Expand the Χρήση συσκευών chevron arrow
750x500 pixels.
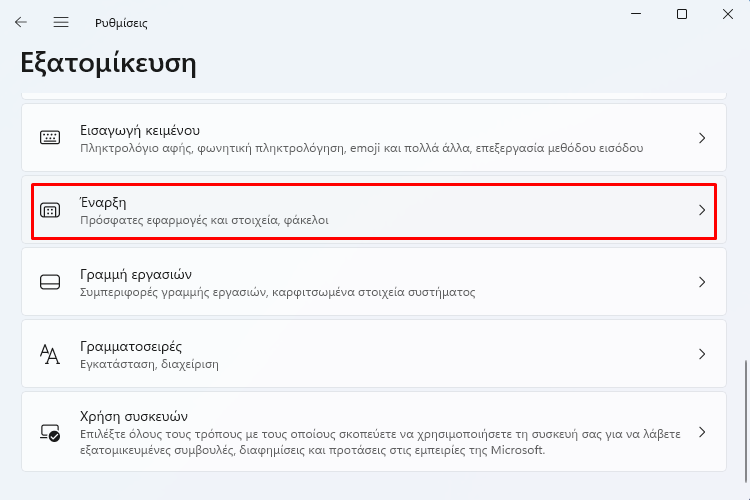click(x=702, y=433)
